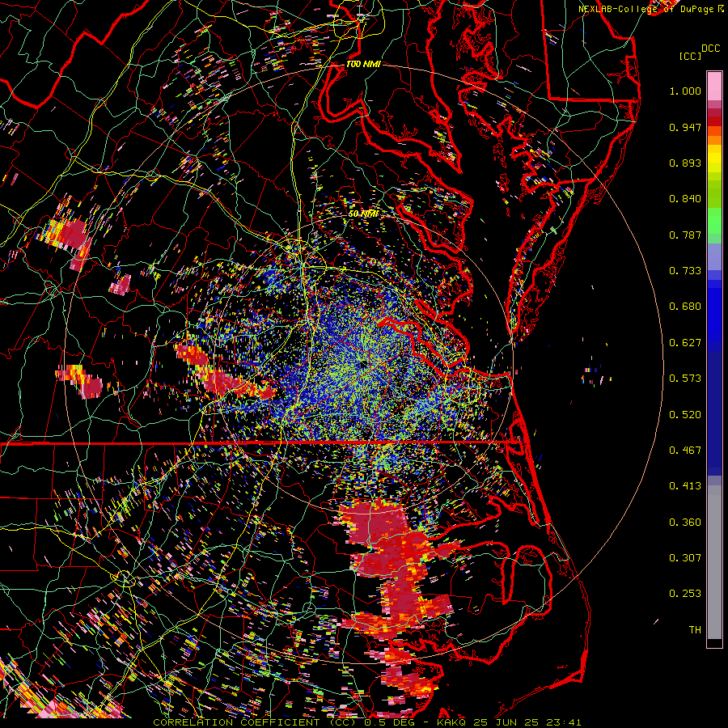
Task: Click the DCC label above the color scale
Action: (711, 49)
